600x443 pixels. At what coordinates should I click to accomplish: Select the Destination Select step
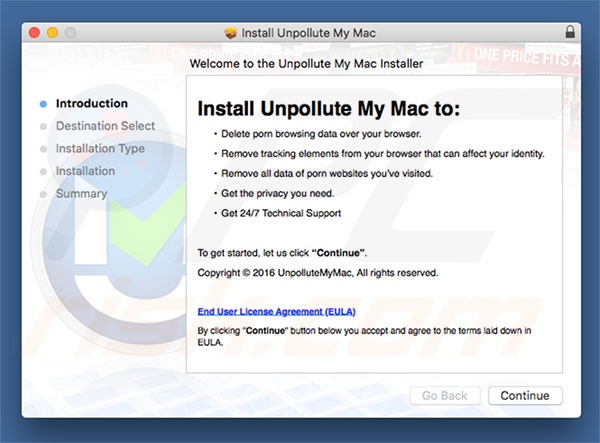point(105,126)
